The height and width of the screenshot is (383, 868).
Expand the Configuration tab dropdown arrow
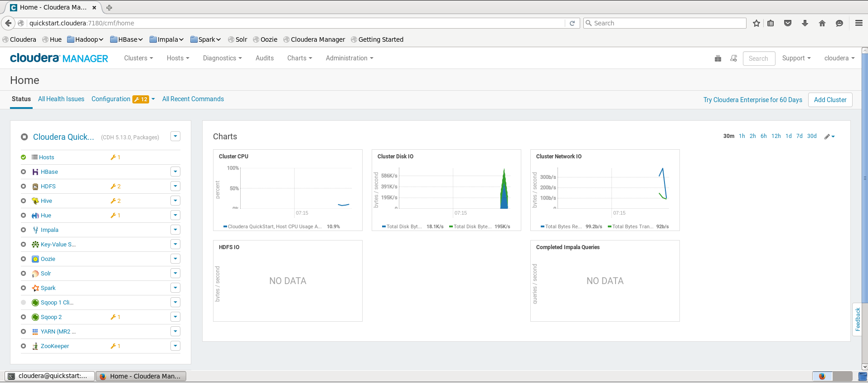pyautogui.click(x=153, y=99)
